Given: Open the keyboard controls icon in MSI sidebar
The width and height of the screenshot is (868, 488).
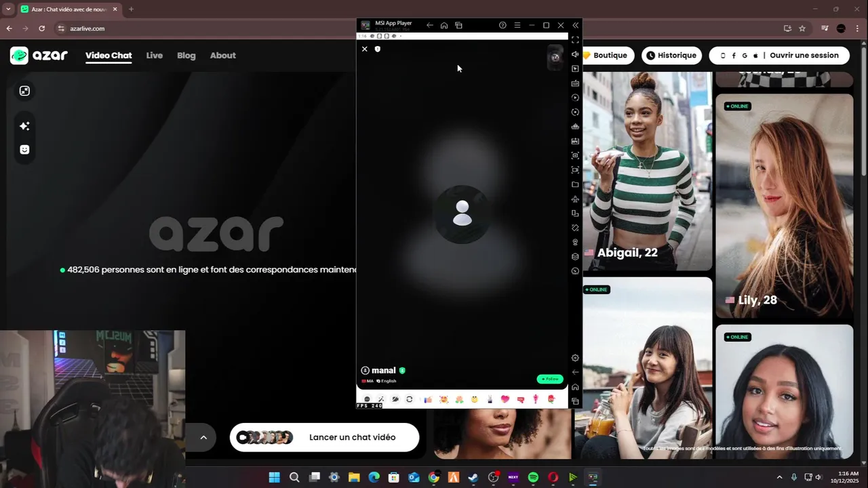Looking at the screenshot, I should tap(576, 83).
